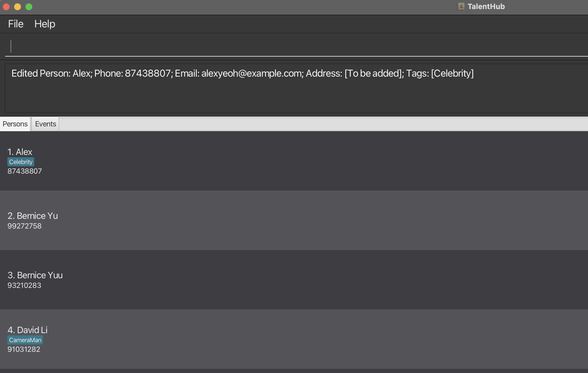Select the Alex person card

(x=294, y=161)
